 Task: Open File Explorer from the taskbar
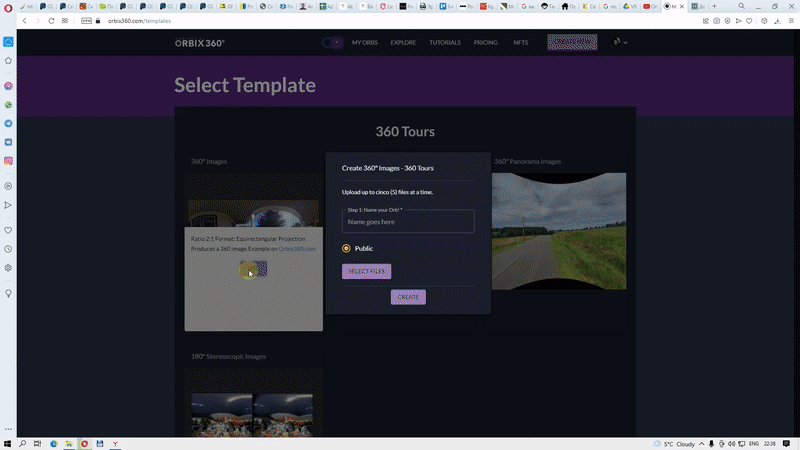point(68,444)
